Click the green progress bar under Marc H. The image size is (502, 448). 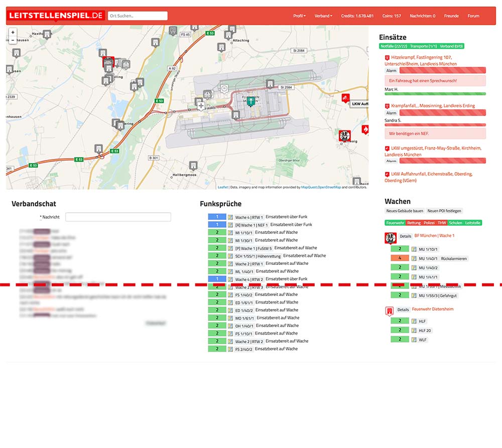[435, 94]
